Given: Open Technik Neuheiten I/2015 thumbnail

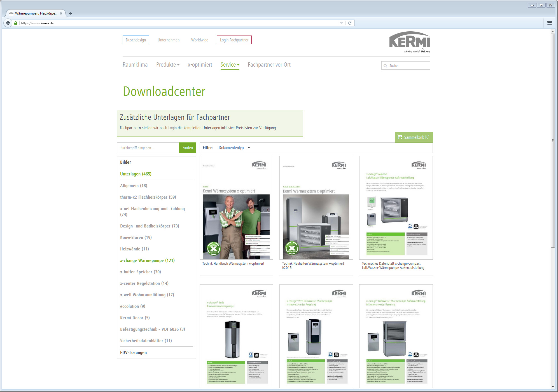Looking at the screenshot, I should (x=316, y=208).
